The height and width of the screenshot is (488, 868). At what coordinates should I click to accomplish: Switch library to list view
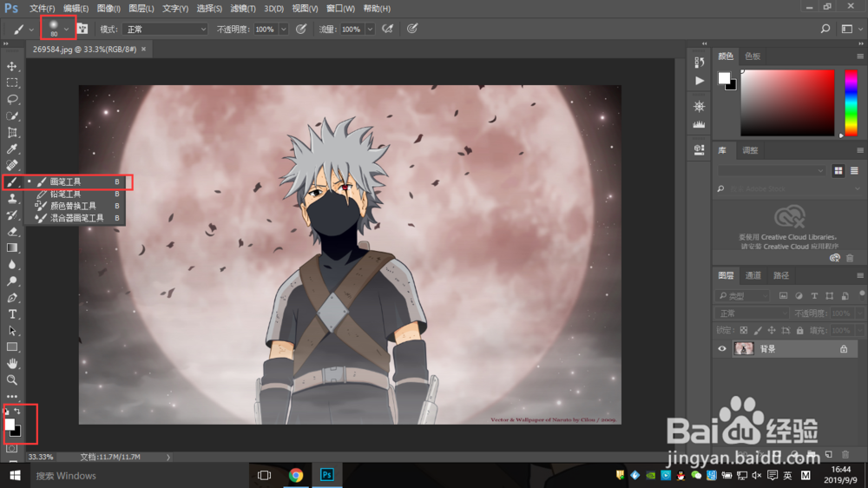click(854, 171)
